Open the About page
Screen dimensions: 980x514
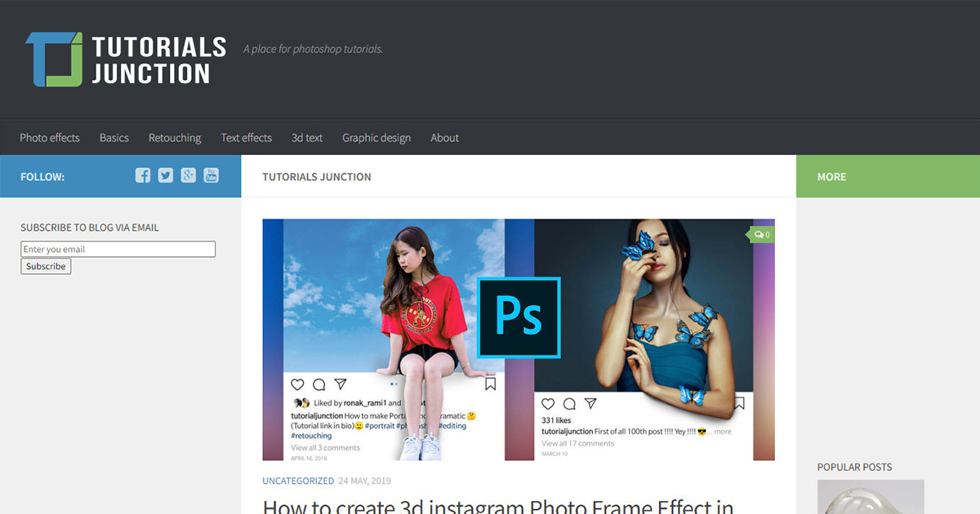tap(444, 137)
